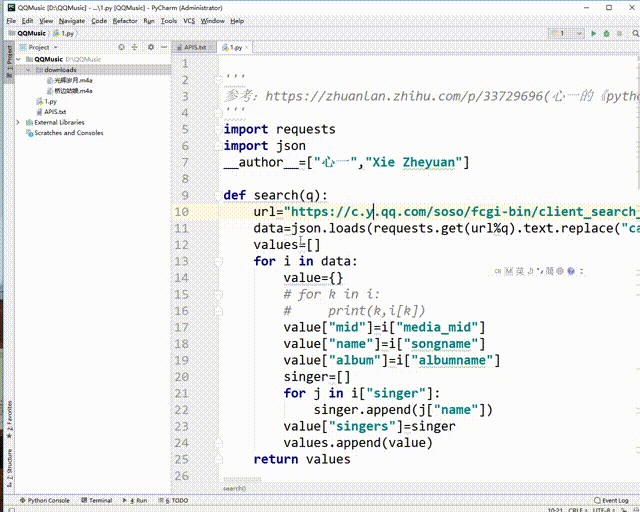This screenshot has height=512, width=640.
Task: Select the second .m4a file in downloads
Action: tap(70, 91)
